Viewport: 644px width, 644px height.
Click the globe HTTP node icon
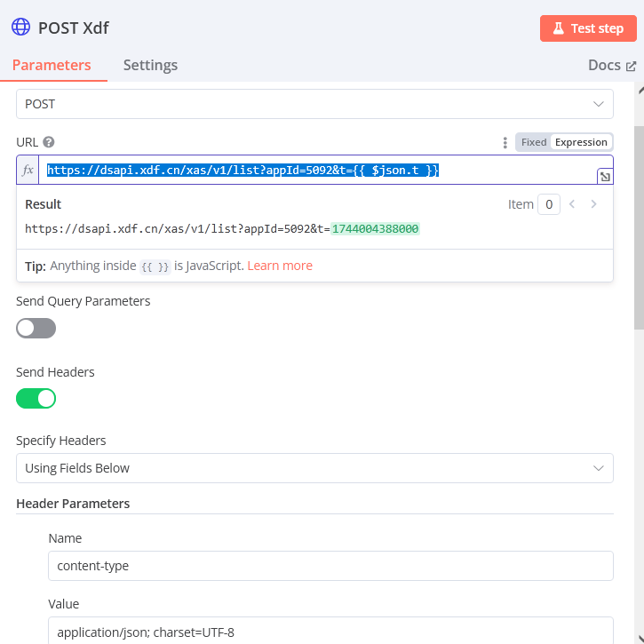[x=20, y=27]
